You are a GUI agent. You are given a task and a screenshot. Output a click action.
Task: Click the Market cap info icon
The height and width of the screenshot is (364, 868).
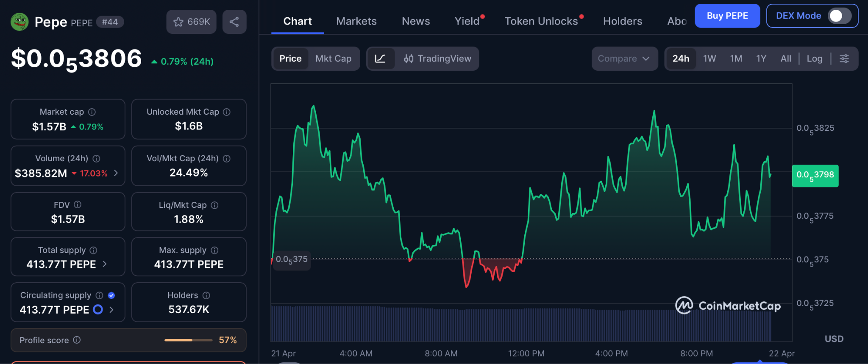click(x=92, y=112)
